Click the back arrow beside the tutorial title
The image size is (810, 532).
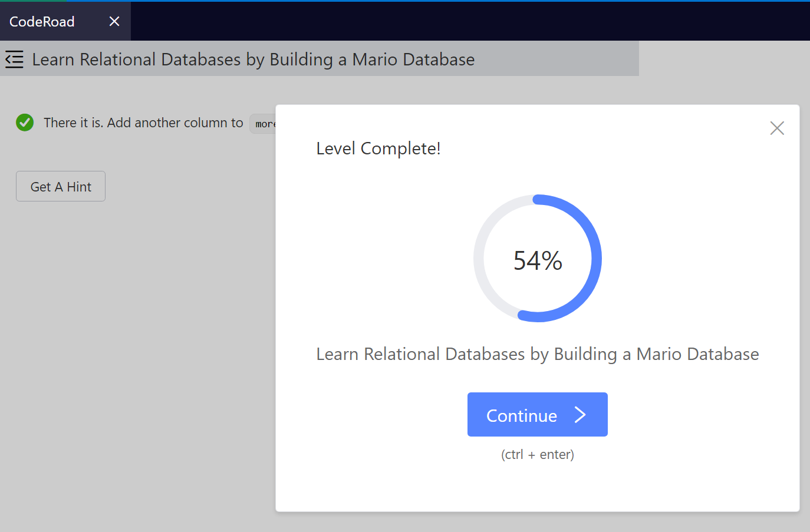[14, 59]
